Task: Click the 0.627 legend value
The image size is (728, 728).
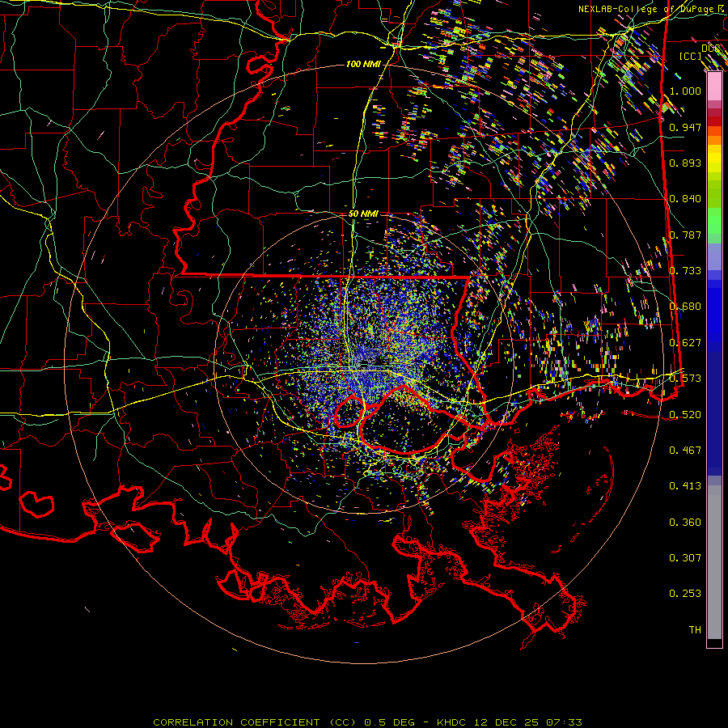Action: (x=685, y=343)
